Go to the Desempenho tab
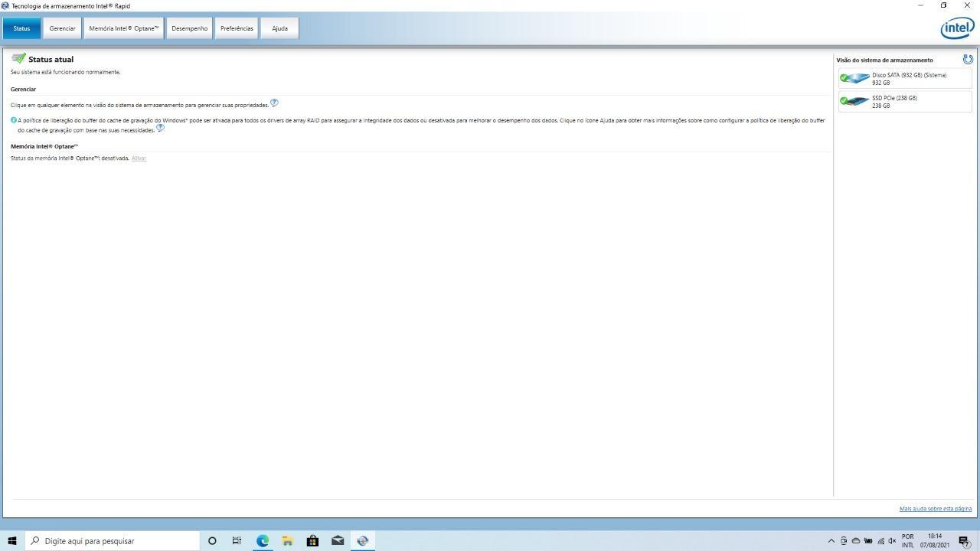 [189, 28]
